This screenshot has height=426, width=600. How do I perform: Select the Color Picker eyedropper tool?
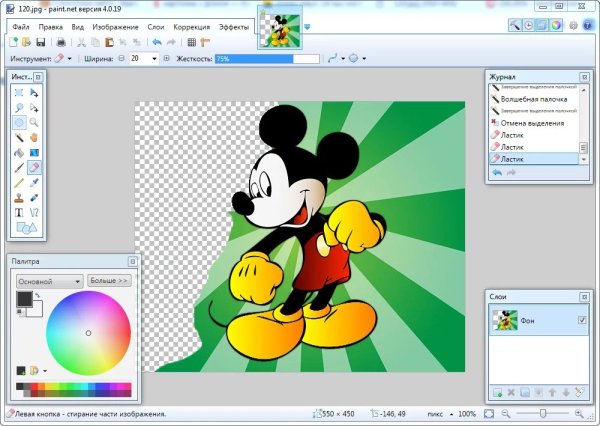[34, 183]
